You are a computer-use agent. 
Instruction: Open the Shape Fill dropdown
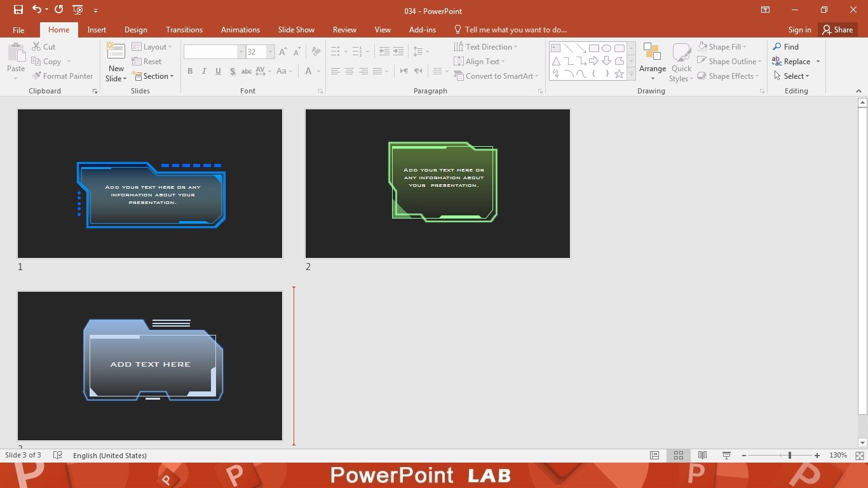[722, 47]
